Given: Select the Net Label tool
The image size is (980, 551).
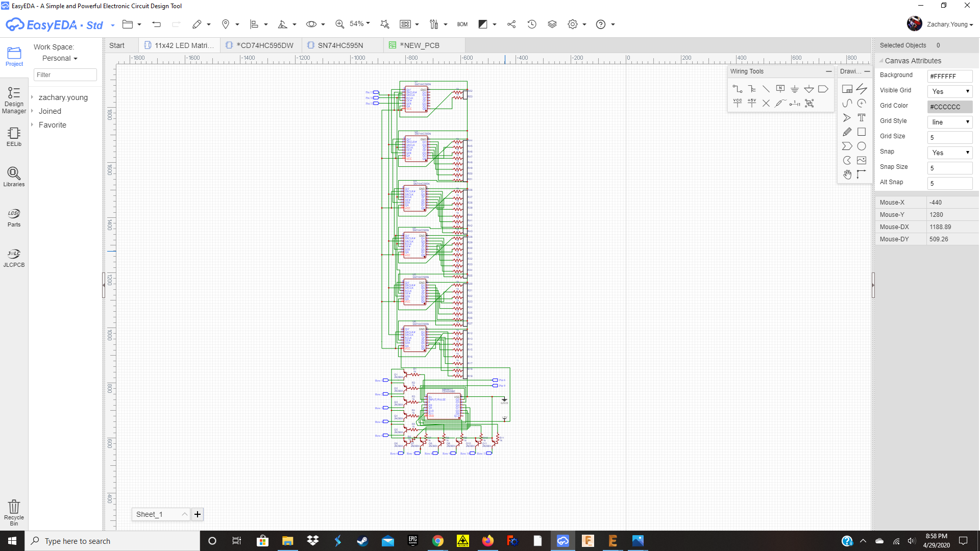Looking at the screenshot, I should (x=780, y=89).
